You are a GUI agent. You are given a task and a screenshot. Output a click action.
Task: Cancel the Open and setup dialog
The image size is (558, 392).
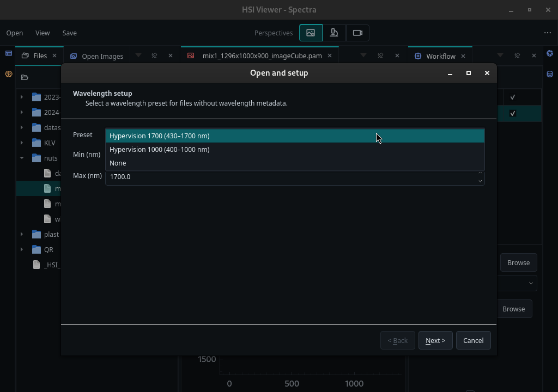click(x=474, y=340)
